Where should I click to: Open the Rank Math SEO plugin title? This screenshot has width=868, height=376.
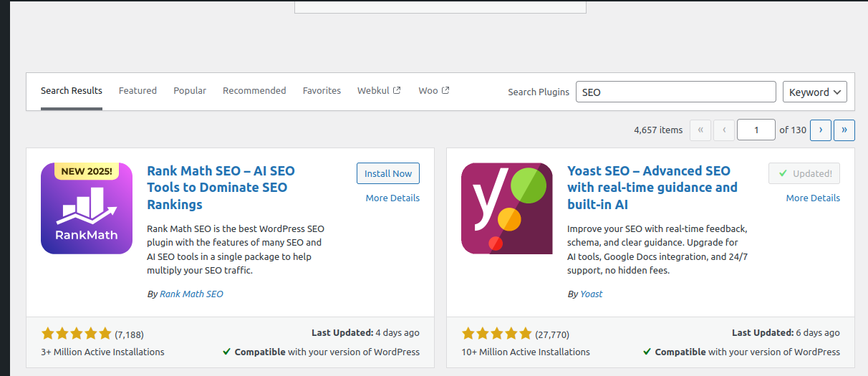(x=221, y=188)
